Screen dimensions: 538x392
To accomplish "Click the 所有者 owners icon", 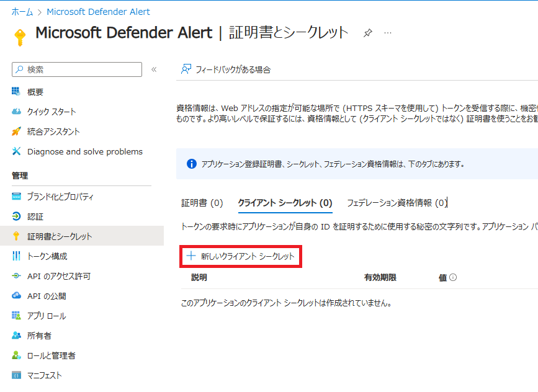I will (x=16, y=336).
